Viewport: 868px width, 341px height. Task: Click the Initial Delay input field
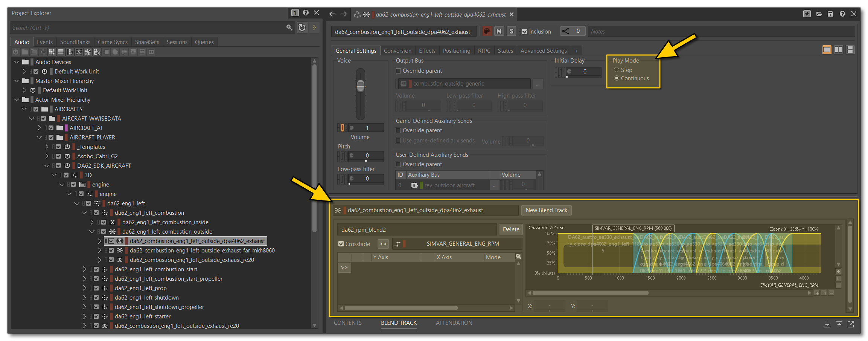583,72
